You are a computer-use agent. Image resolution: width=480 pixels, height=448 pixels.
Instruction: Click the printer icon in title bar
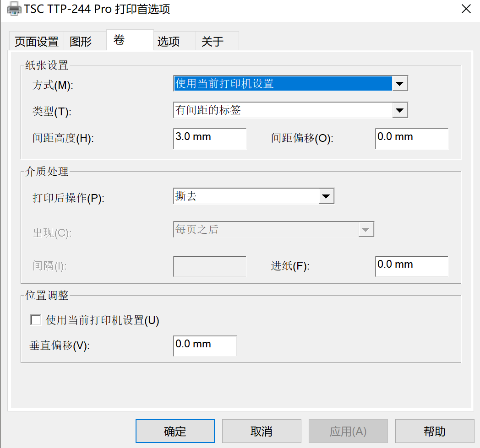(x=14, y=9)
